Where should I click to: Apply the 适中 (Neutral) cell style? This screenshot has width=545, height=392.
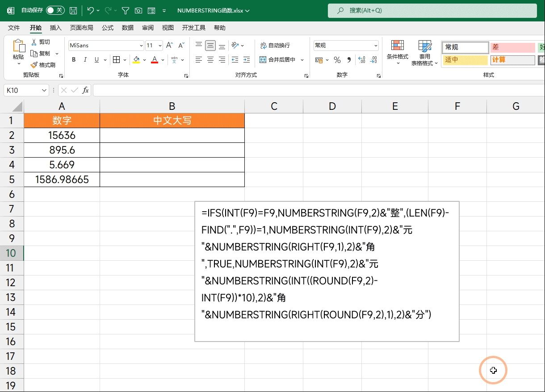point(465,60)
